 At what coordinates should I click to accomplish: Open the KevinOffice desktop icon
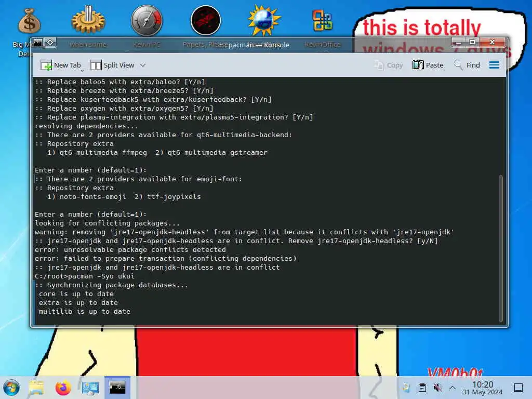tap(322, 20)
